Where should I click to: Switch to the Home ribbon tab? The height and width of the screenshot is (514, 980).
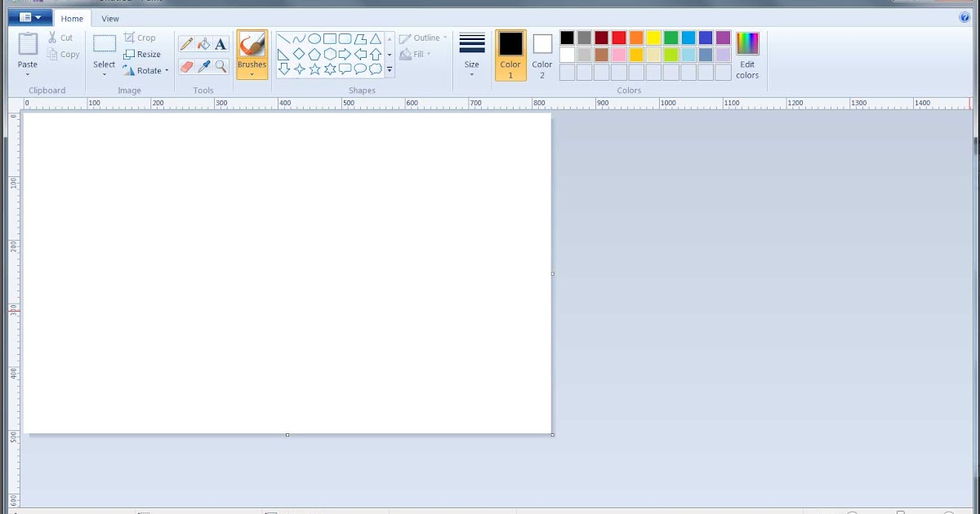[x=72, y=18]
